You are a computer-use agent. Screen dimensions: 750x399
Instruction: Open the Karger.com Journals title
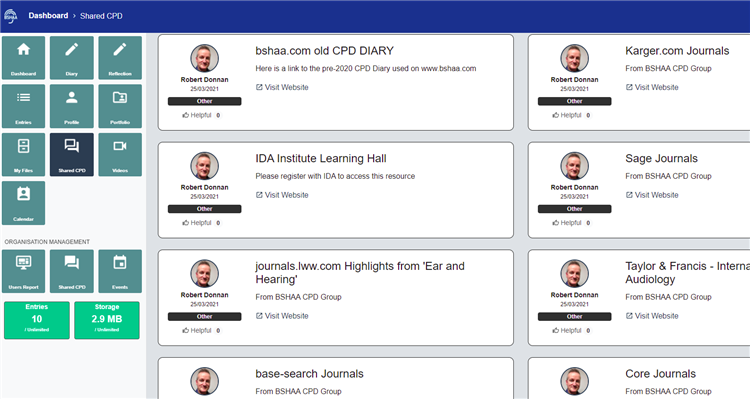(x=677, y=51)
